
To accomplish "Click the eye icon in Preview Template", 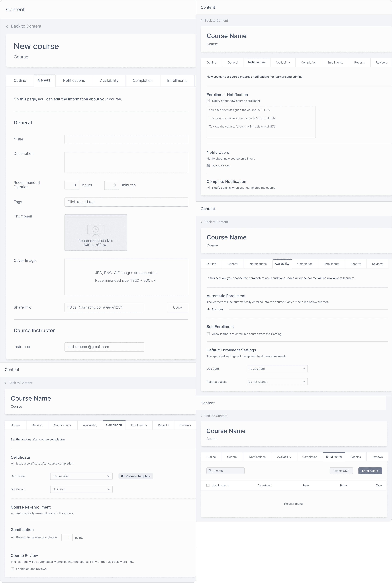I will pos(123,476).
